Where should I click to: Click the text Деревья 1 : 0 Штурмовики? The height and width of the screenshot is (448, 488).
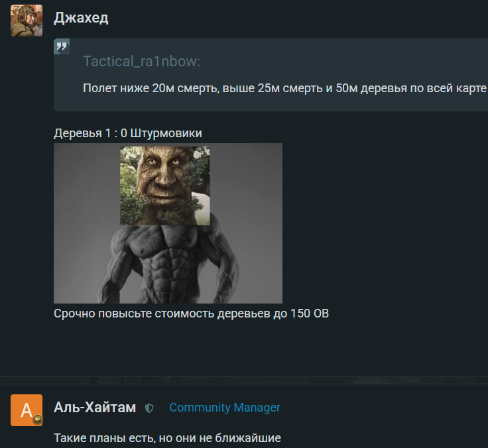click(128, 133)
